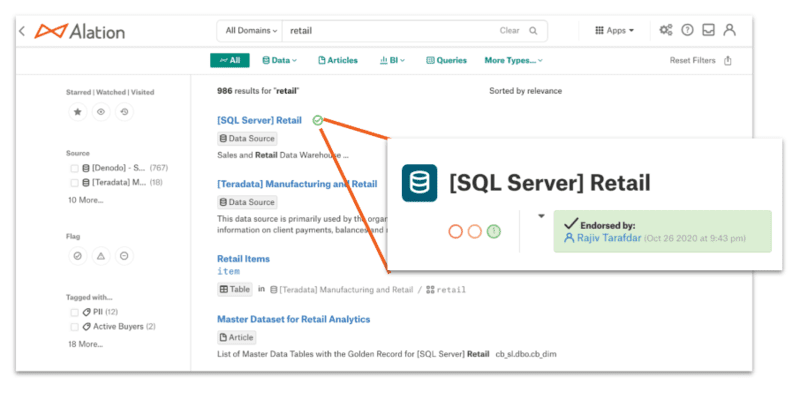The image size is (799, 399).
Task: Click the second orange circle in popup
Action: pyautogui.click(x=474, y=232)
